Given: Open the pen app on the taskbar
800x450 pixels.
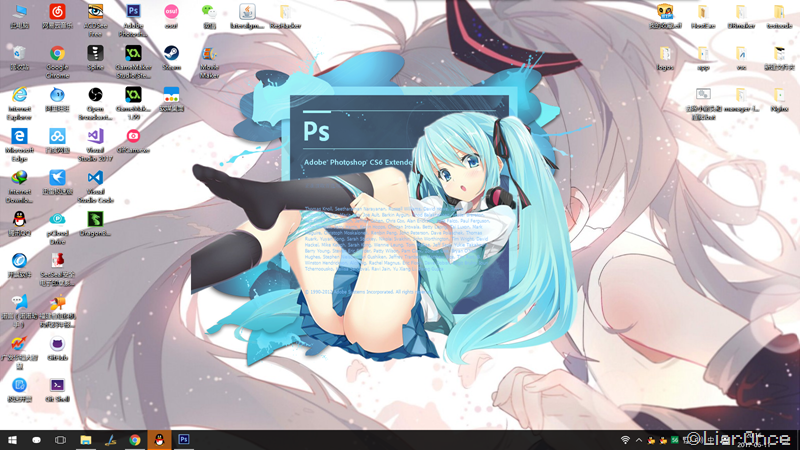Looking at the screenshot, I should 110,440.
